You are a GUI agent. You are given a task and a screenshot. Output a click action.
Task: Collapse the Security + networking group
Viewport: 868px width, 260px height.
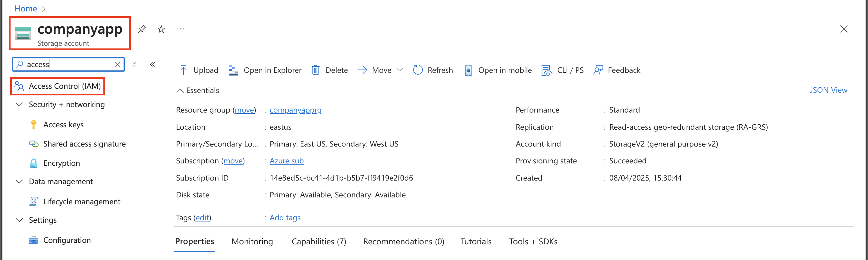click(x=19, y=105)
